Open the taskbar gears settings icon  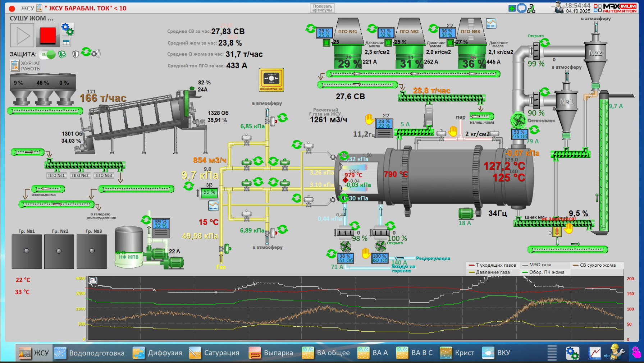(572, 353)
